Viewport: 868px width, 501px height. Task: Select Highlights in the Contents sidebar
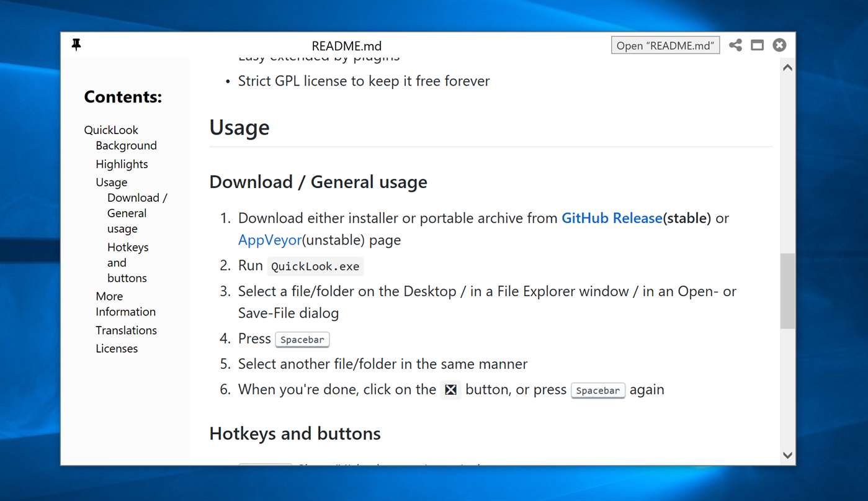click(x=122, y=164)
